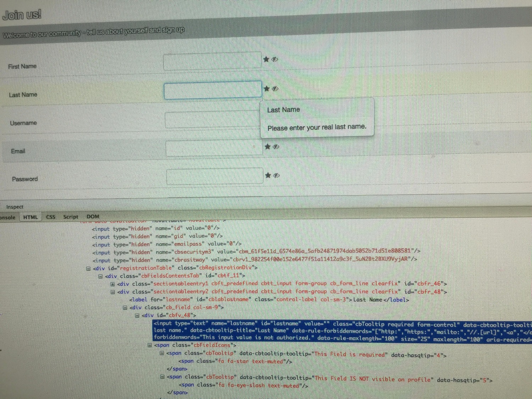Click the eye-slash icon beside First Name

[x=275, y=59]
